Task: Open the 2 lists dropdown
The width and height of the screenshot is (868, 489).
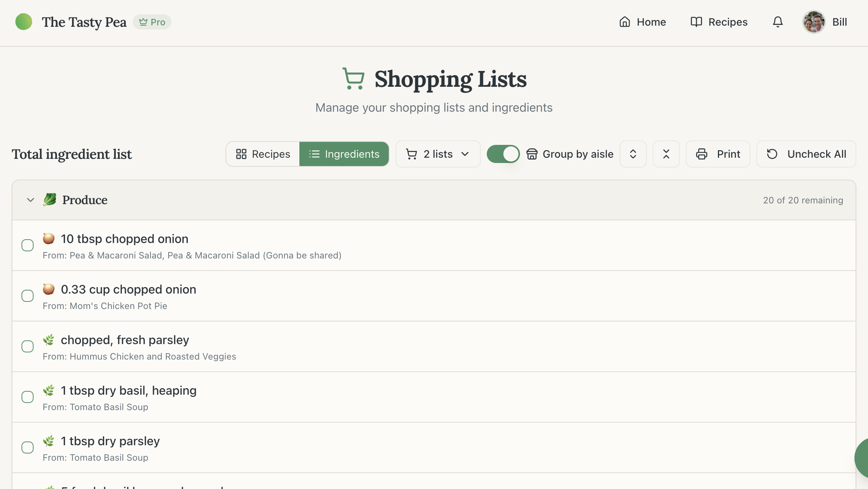Action: coord(438,154)
